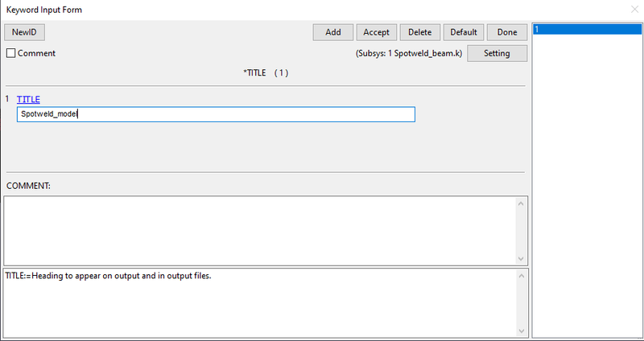Select entry 1 in the ID list
This screenshot has width=644, height=341.
coord(587,30)
